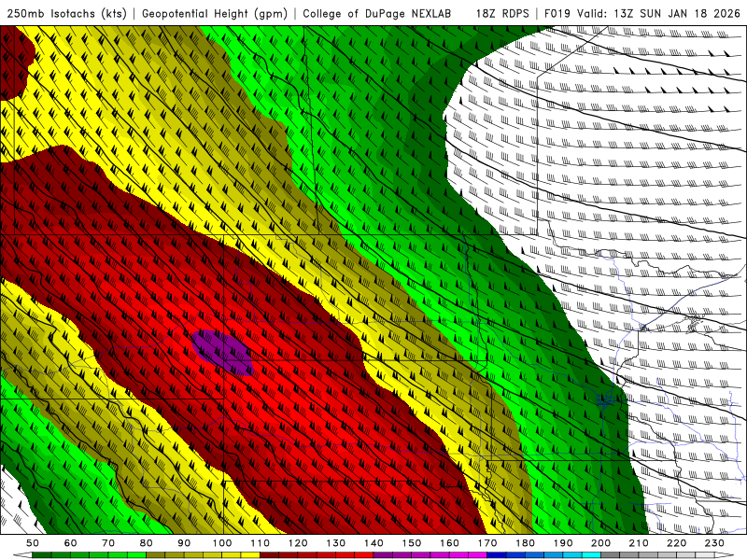Click the 80 value on the color scale
Viewport: 747px width, 560px height.
147,543
